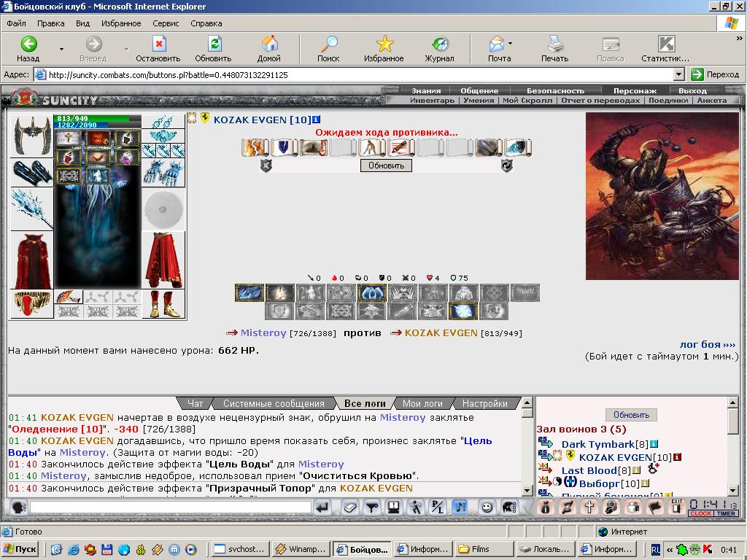
Task: Open info icon beside KOZAK EVGEN [10]
Action: [317, 120]
